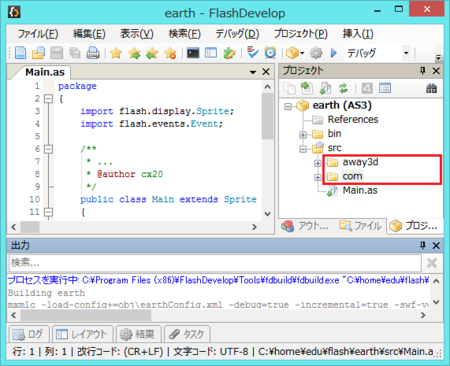Collapse comment fold at line 6
Viewport: 450px width, 366px height.
tap(48, 149)
